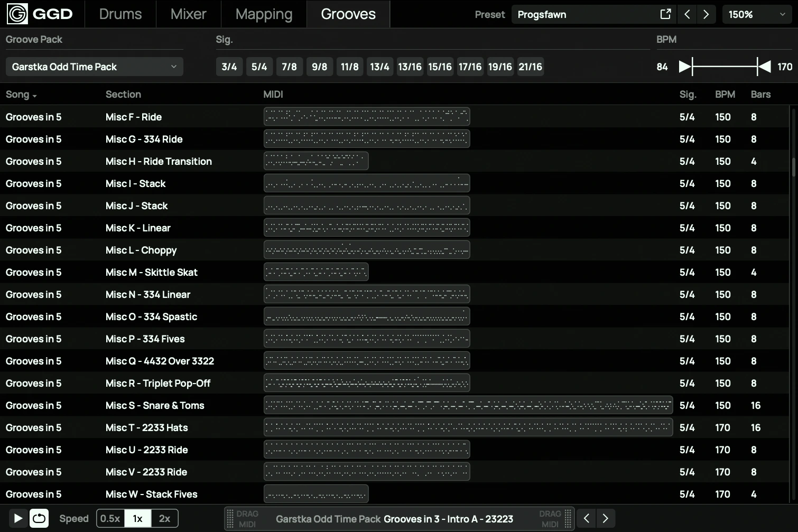Open the preset browser pop-out icon
This screenshot has height=532, width=798.
point(665,14)
